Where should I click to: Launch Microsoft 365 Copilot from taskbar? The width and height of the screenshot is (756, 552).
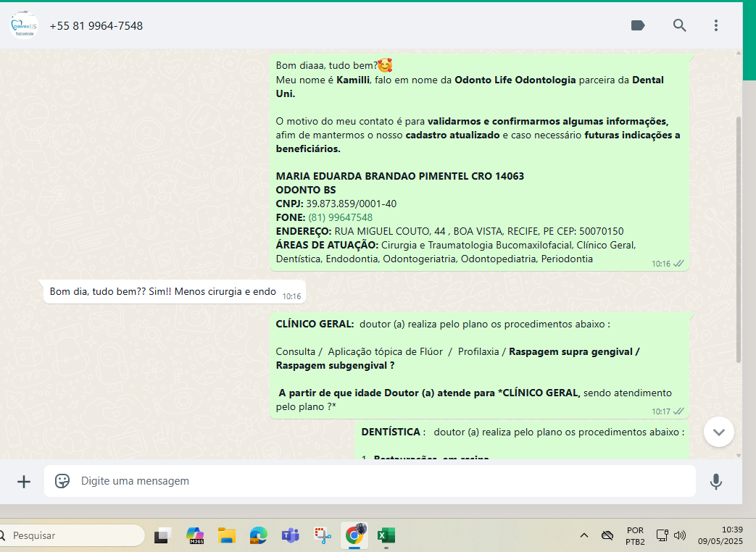click(x=195, y=535)
